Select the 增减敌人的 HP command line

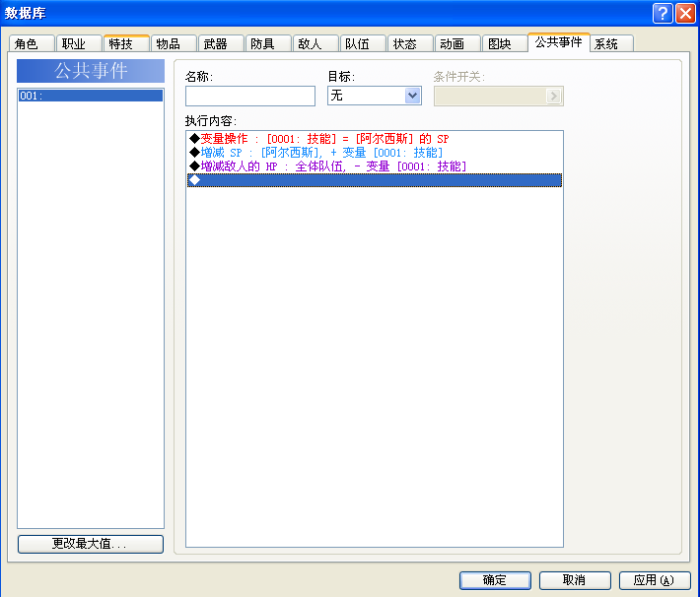tap(374, 166)
